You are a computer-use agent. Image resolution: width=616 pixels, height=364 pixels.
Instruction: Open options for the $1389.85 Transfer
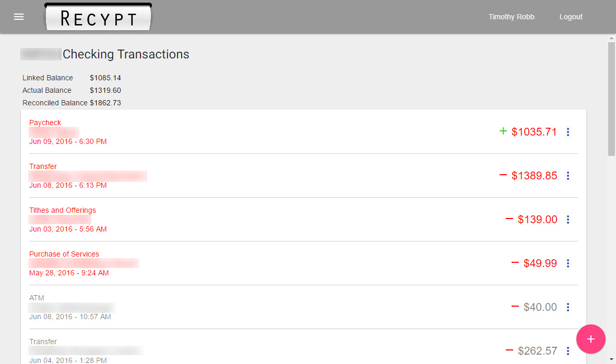click(x=567, y=176)
